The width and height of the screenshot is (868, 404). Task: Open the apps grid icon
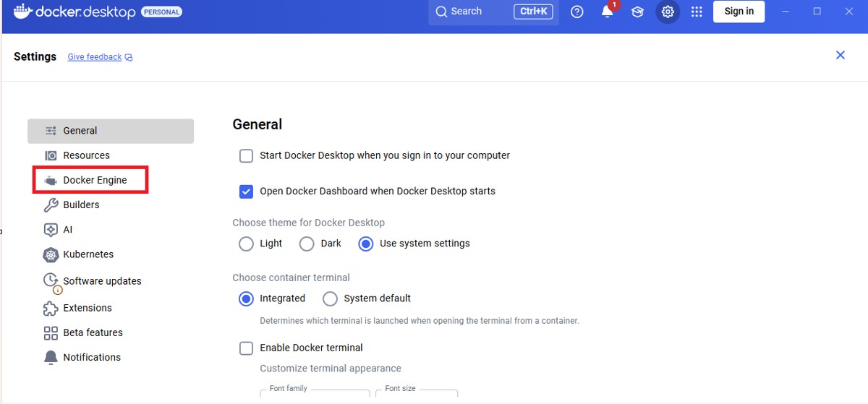[x=697, y=12]
